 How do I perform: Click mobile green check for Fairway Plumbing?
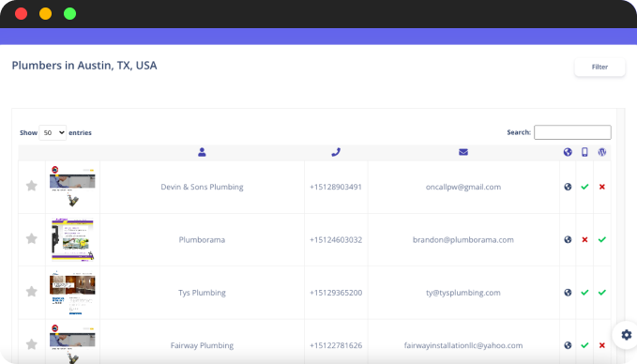(x=584, y=345)
